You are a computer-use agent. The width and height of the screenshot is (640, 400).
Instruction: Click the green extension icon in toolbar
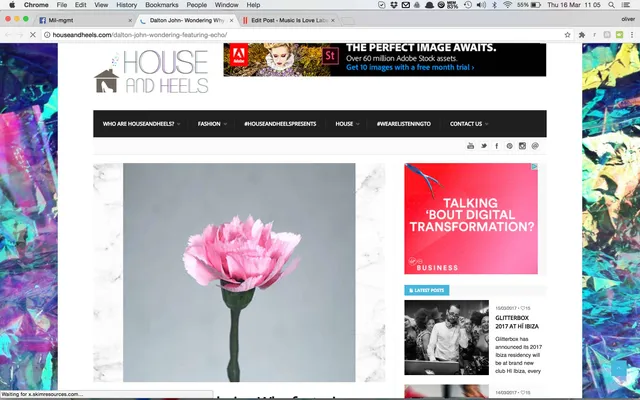620,35
